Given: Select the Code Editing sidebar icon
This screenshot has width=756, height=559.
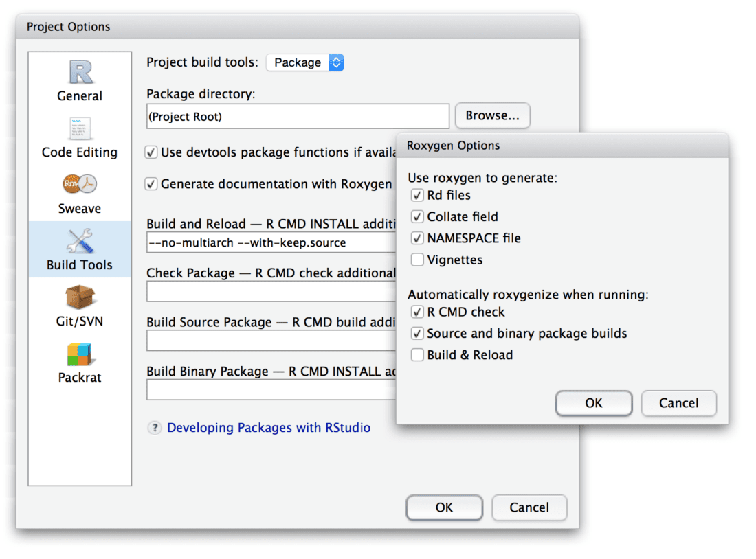Looking at the screenshot, I should [x=78, y=136].
